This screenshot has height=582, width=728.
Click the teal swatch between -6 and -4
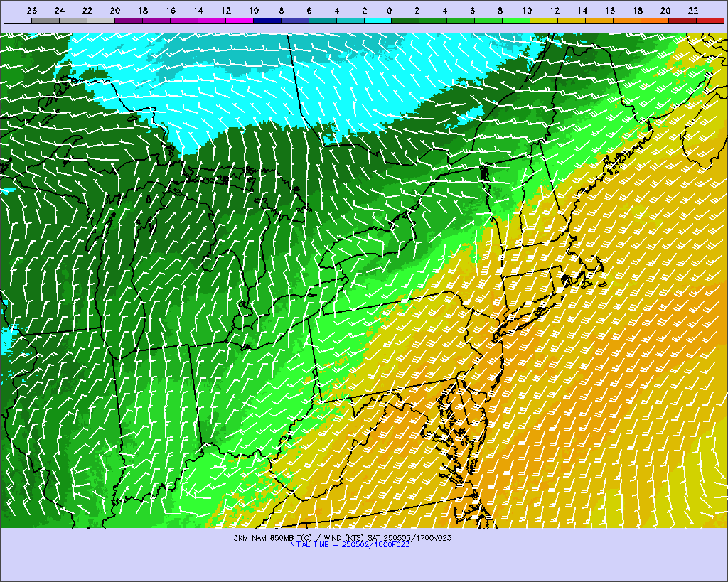pos(322,21)
